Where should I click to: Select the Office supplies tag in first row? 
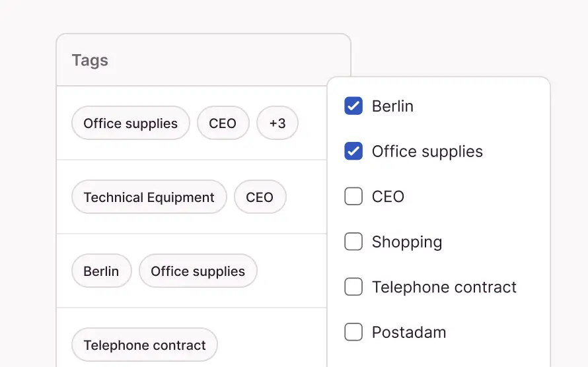tap(130, 123)
